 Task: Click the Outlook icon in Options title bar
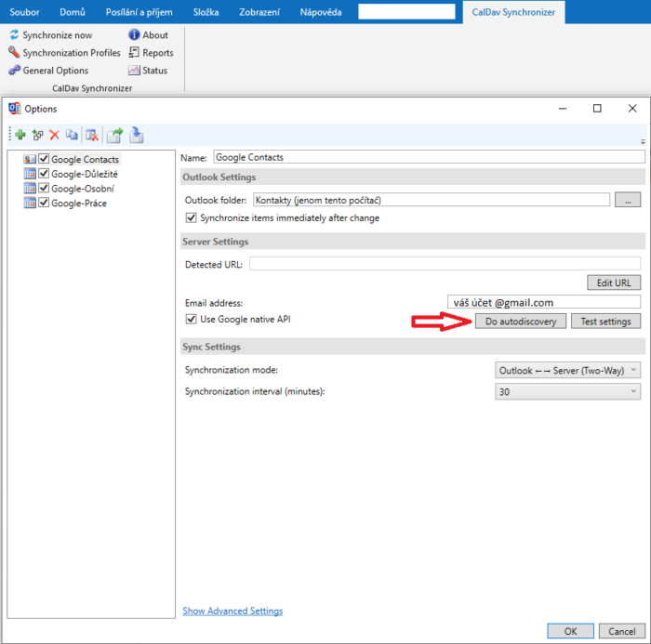point(15,109)
